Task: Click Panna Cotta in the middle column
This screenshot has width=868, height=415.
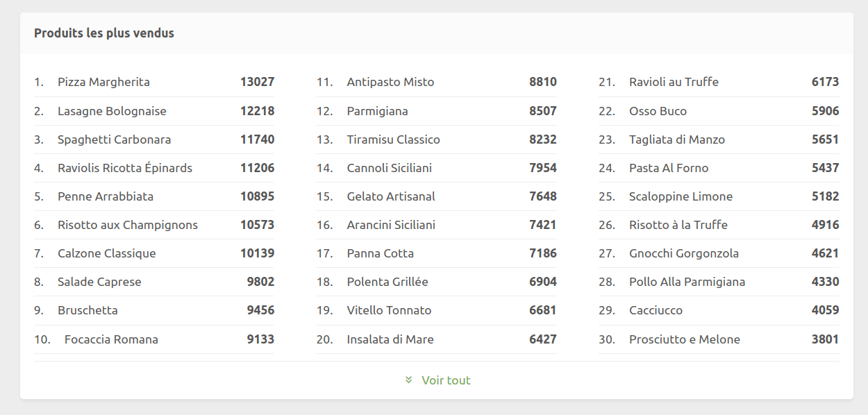Action: pyautogui.click(x=379, y=253)
